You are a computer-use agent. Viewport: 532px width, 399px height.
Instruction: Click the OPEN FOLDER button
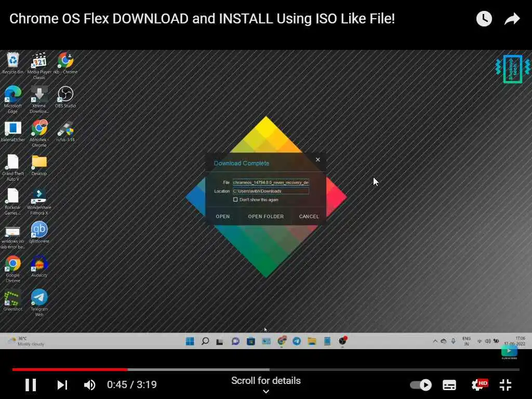(x=265, y=217)
